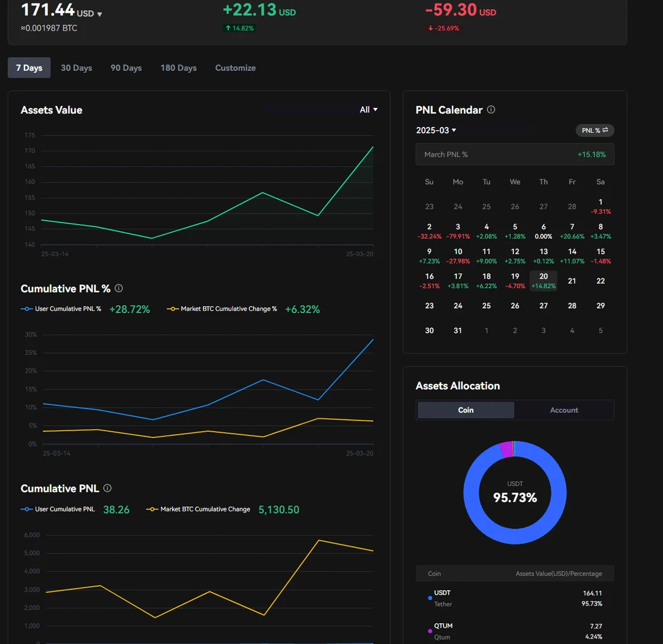The height and width of the screenshot is (644, 663).
Task: Select the 30 Days tab
Action: click(76, 67)
